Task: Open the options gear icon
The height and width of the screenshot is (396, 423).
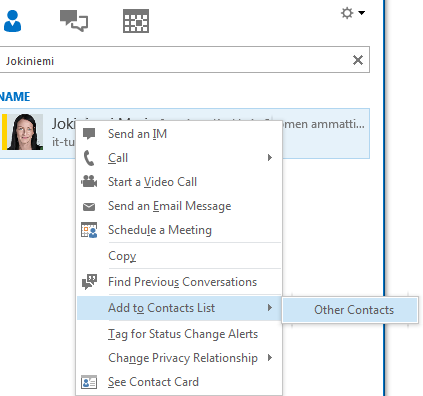Action: point(347,13)
